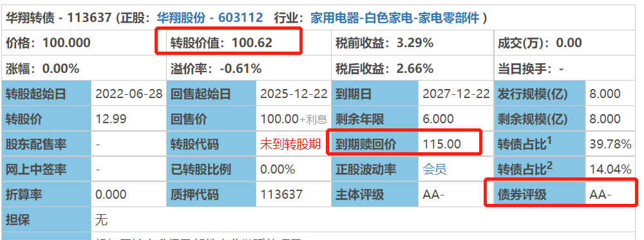Select the 100.00+利息 value
644x240 pixels.
(x=294, y=119)
